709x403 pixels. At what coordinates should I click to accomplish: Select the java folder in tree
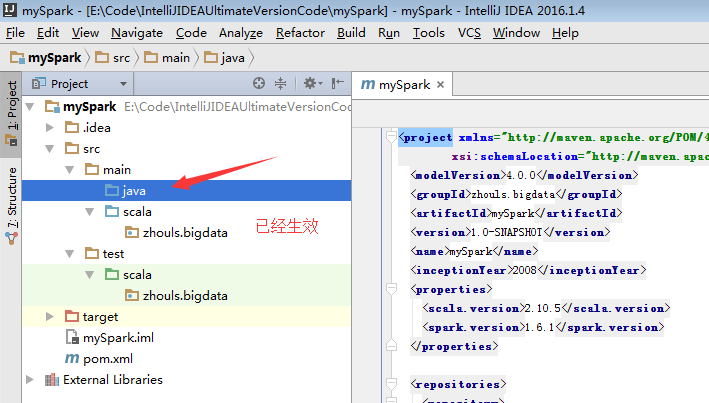pos(186,190)
